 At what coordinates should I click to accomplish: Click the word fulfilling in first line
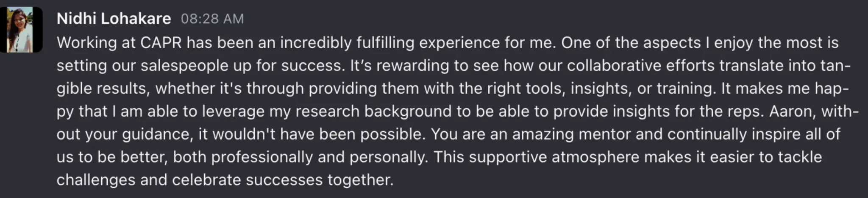point(385,43)
